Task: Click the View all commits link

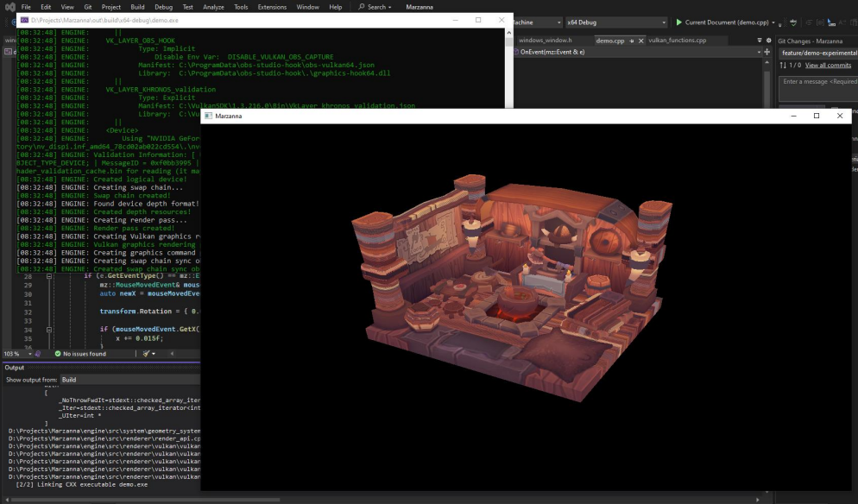Action: (828, 66)
